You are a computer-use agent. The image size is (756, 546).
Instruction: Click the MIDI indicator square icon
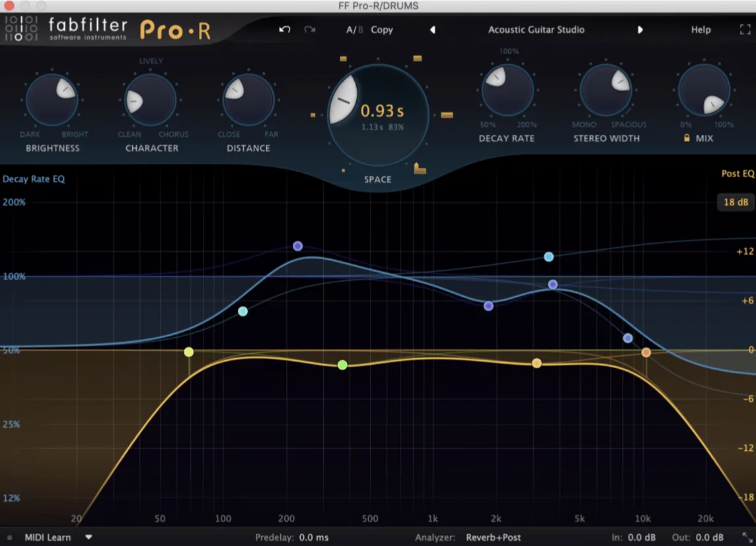[10, 537]
